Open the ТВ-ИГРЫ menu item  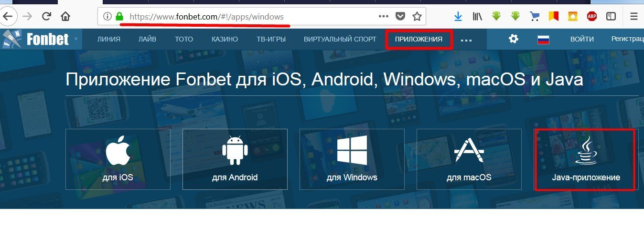[271, 40]
